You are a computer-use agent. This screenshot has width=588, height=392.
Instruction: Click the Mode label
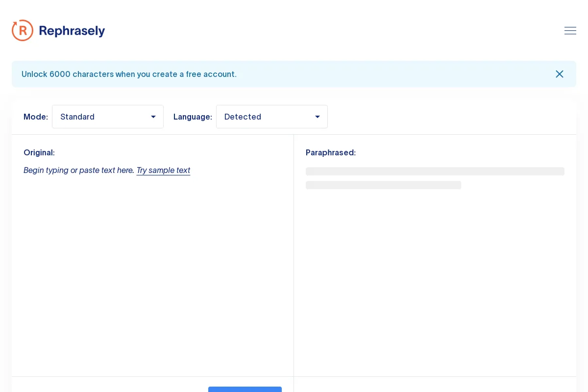pos(36,117)
